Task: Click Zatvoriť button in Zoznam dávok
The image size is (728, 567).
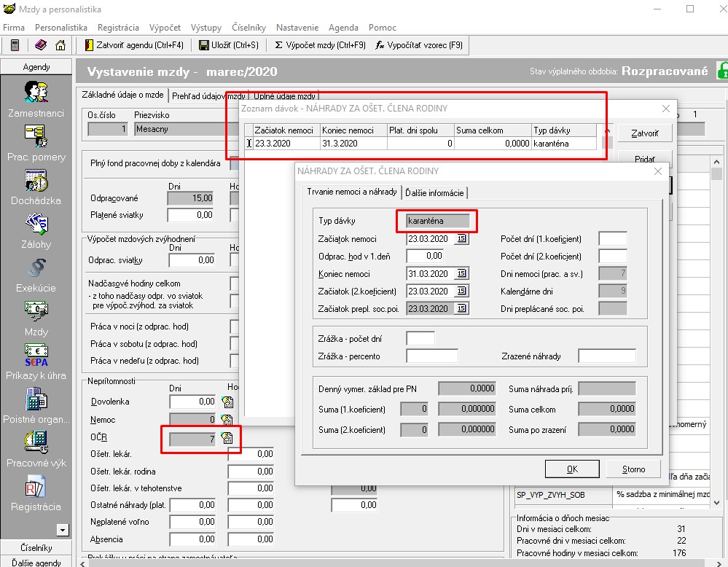Action: click(645, 133)
